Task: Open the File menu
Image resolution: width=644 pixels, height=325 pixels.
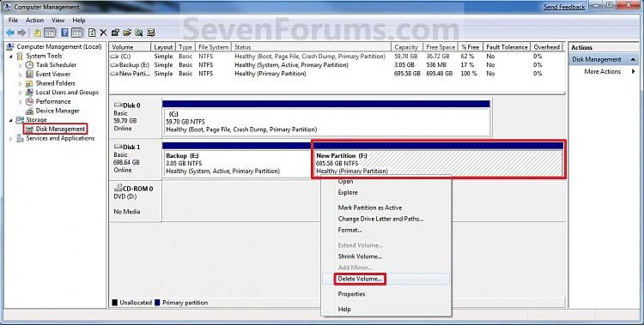Action: [13, 20]
